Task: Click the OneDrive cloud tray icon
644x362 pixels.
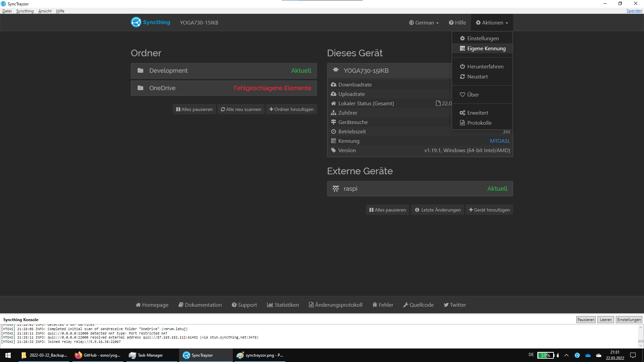Action: point(588,355)
